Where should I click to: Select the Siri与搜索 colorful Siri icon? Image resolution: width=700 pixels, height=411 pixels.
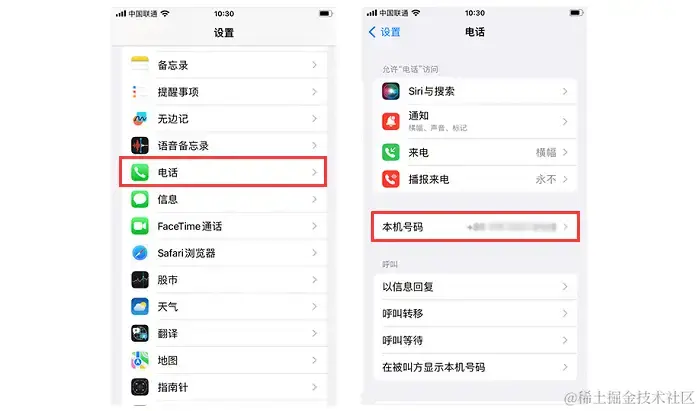click(x=391, y=91)
